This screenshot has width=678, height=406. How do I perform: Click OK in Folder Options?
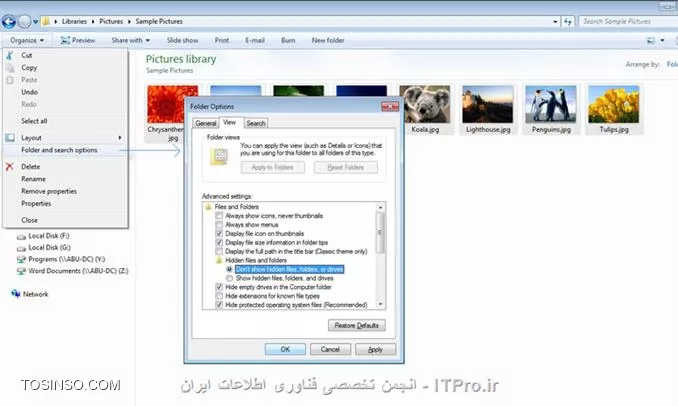coord(285,349)
